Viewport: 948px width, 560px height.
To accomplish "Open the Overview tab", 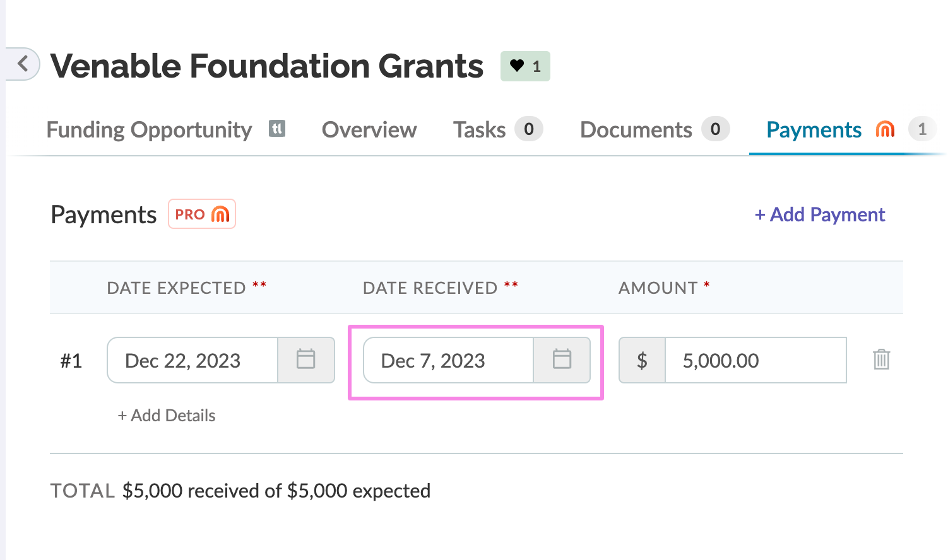I will (x=369, y=130).
